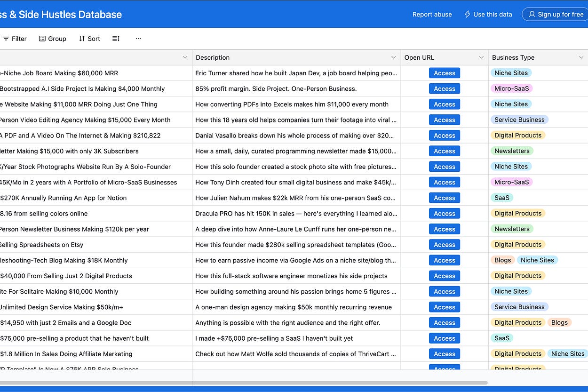This screenshot has width=588, height=392.
Task: Click Access for Google Ads passive income row
Action: [445, 260]
